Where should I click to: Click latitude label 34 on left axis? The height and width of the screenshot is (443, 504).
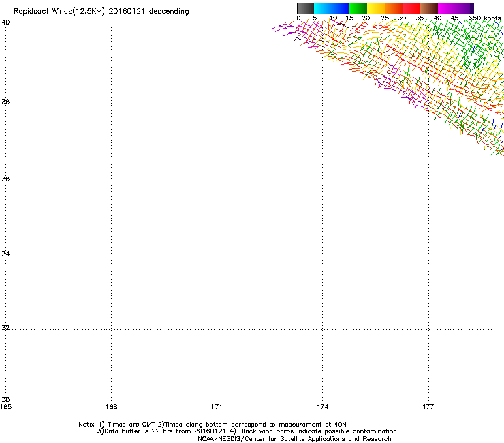pyautogui.click(x=5, y=254)
